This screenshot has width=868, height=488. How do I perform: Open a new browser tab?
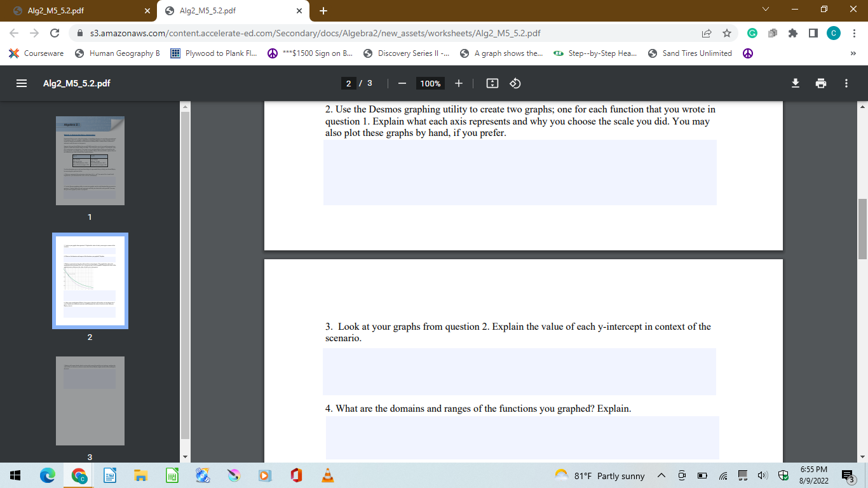pyautogui.click(x=324, y=10)
